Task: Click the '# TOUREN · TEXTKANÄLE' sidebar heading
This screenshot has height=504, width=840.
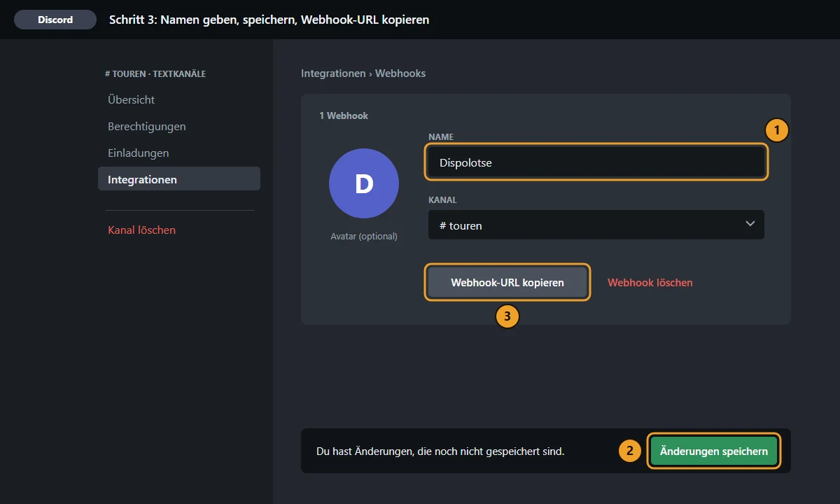Action: [155, 73]
